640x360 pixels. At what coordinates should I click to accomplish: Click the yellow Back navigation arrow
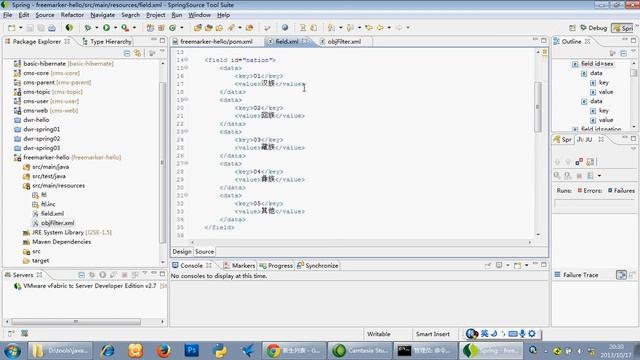coord(380,28)
